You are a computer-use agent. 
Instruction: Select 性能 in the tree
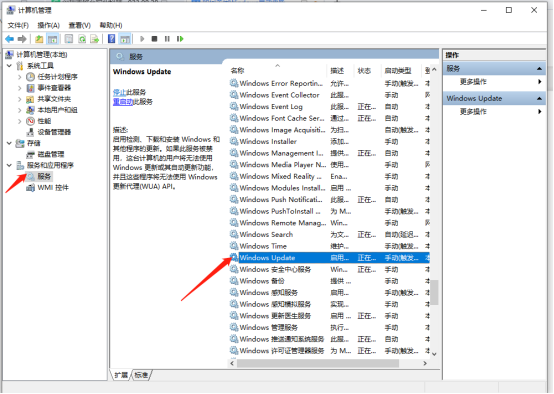45,121
